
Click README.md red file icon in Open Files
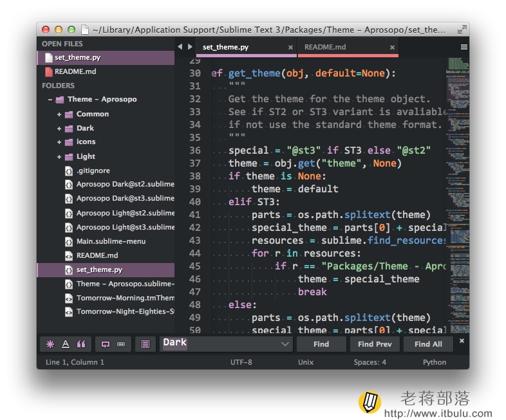(x=49, y=72)
